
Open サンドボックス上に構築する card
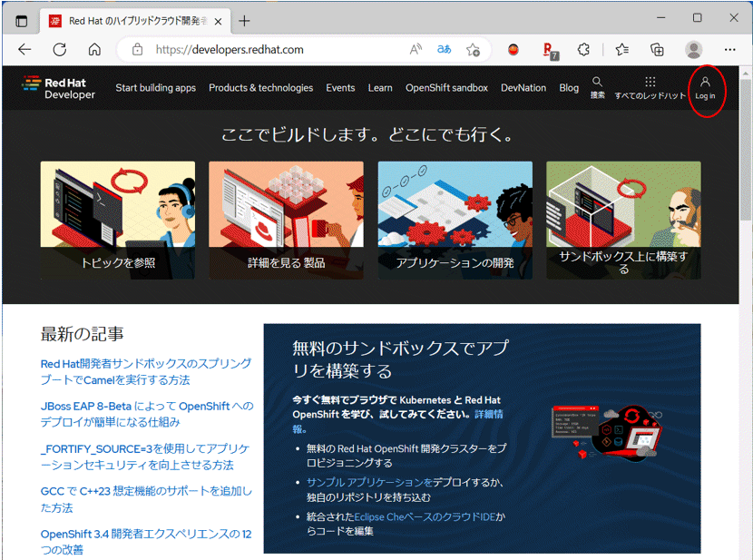[624, 220]
